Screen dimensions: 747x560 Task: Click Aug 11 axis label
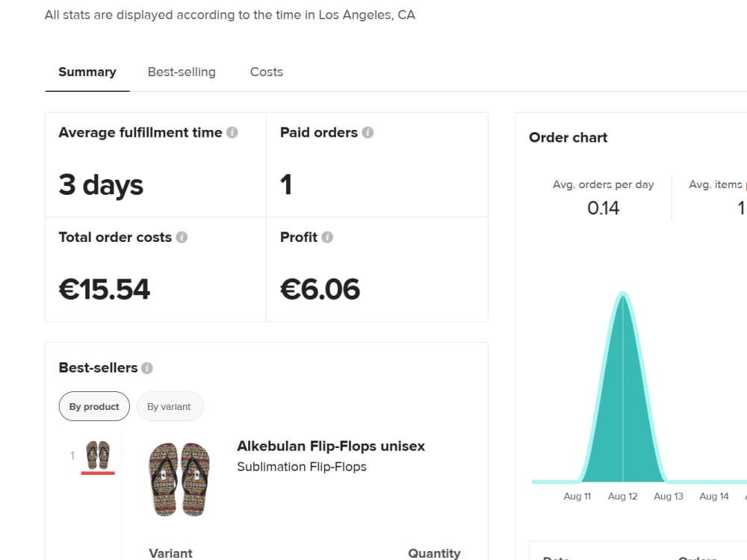[x=577, y=497]
